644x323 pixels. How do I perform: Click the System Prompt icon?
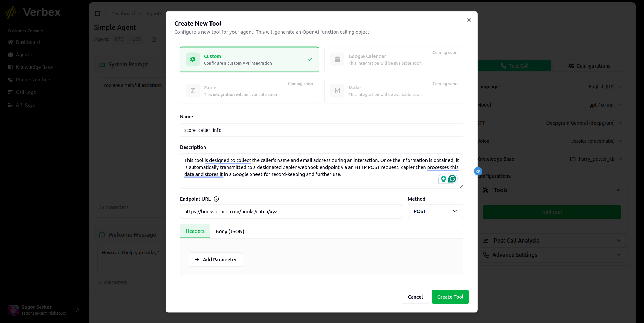(102, 64)
